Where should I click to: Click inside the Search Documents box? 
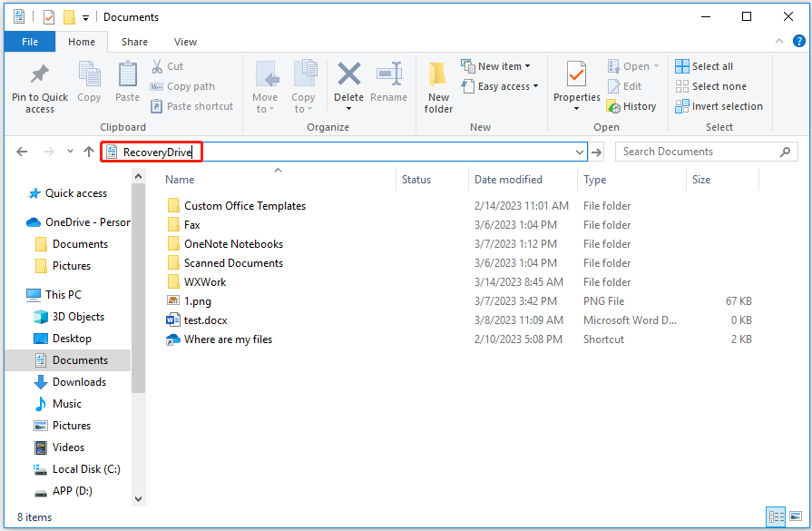pos(699,151)
